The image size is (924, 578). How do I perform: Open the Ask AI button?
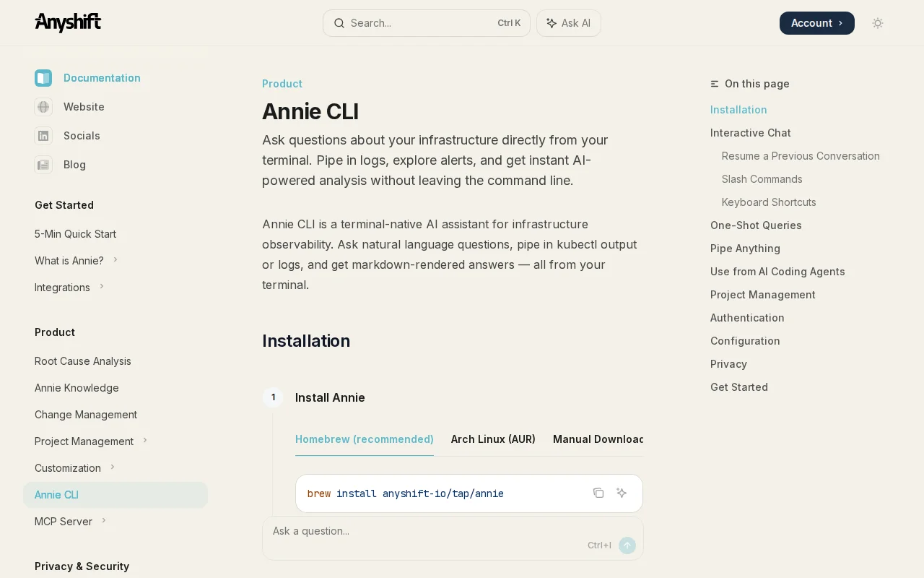569,23
